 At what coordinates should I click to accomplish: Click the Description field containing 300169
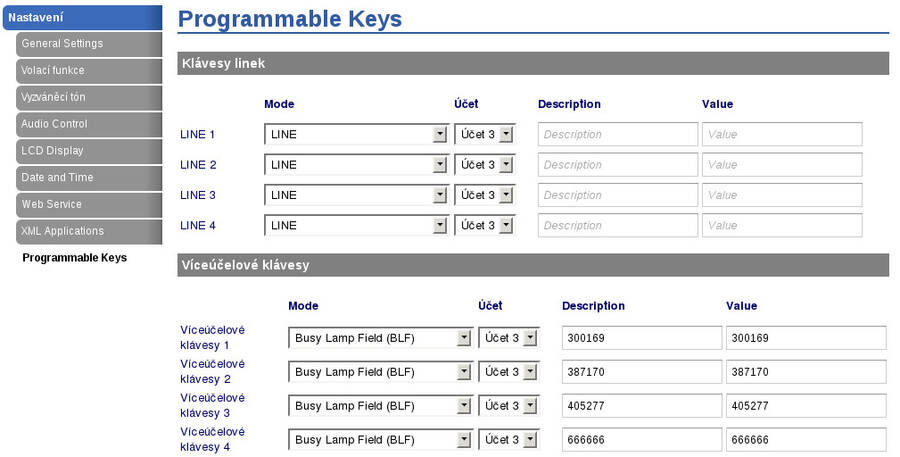641,338
